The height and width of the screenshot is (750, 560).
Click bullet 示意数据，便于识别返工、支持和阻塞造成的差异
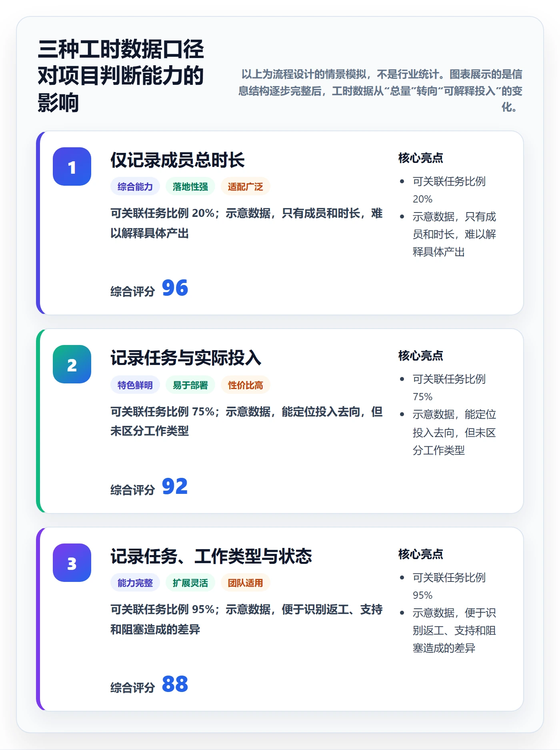(454, 630)
